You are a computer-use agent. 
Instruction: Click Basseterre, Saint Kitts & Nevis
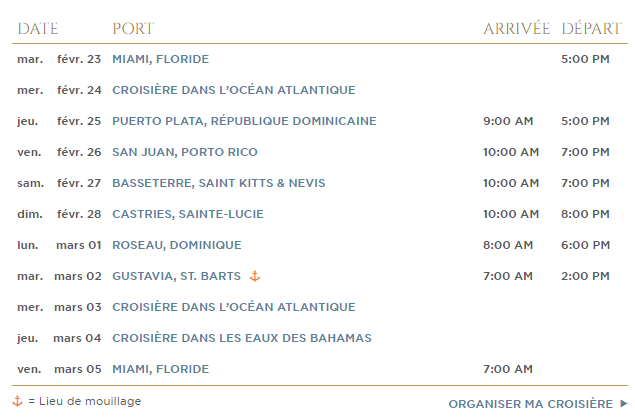[x=219, y=183]
